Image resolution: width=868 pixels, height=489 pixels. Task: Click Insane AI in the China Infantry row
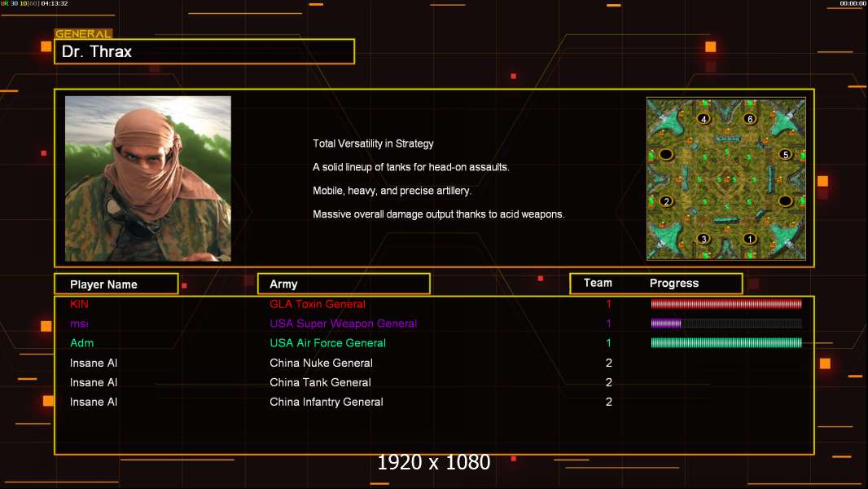(94, 402)
